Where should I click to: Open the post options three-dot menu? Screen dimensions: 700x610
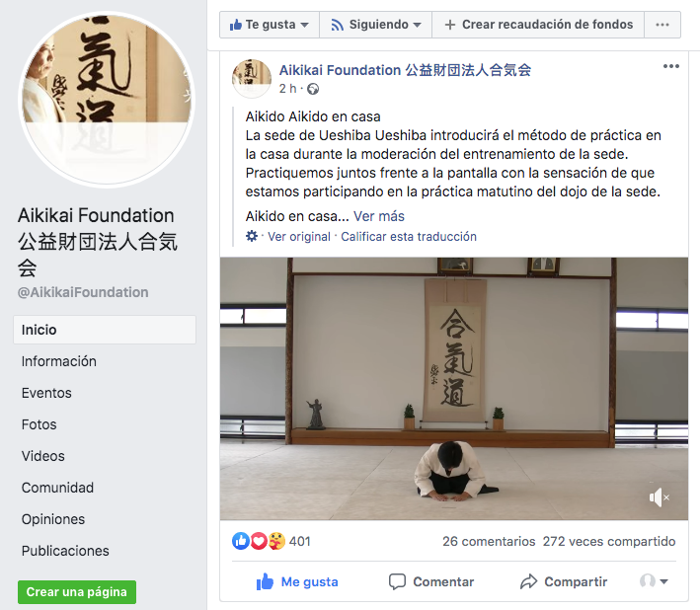coord(671,66)
